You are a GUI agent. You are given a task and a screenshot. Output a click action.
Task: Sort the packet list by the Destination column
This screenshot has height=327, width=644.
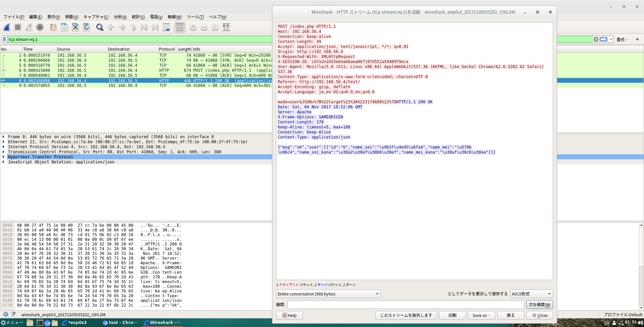coord(132,49)
